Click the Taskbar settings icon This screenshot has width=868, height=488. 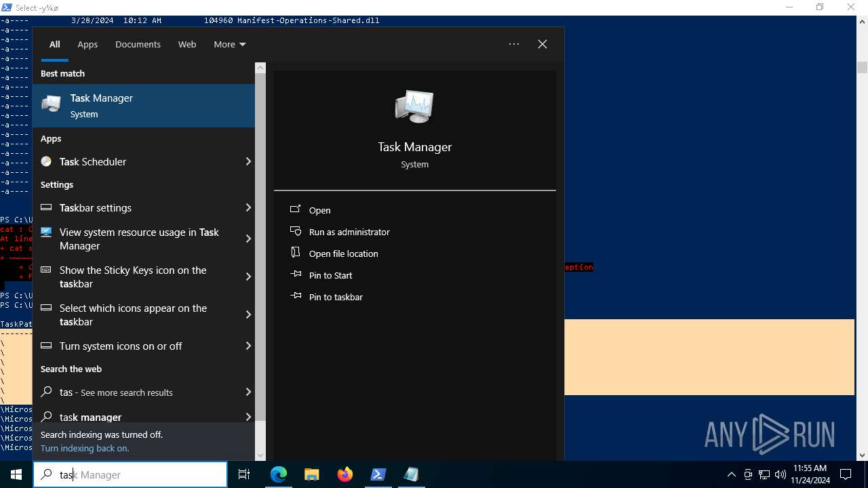[46, 207]
